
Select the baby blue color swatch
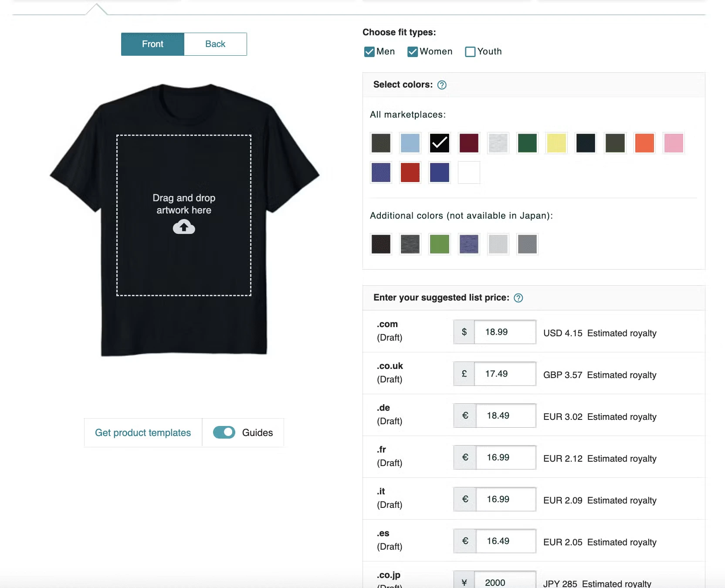pos(410,143)
